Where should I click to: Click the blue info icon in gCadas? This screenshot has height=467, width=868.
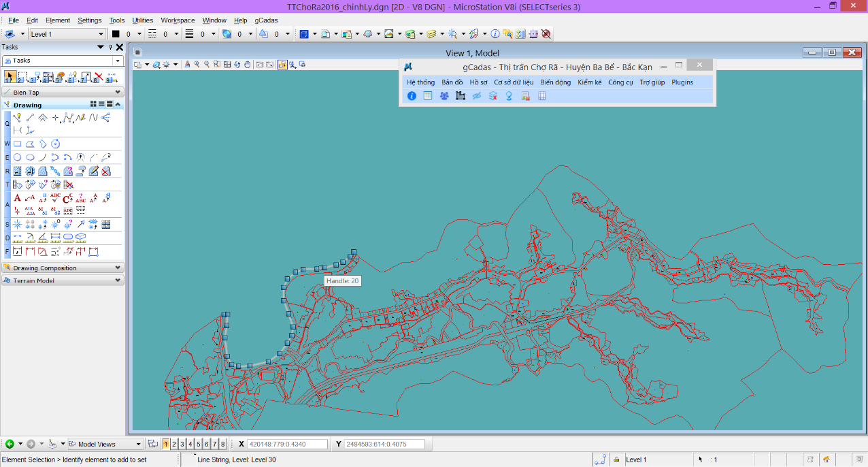[412, 96]
